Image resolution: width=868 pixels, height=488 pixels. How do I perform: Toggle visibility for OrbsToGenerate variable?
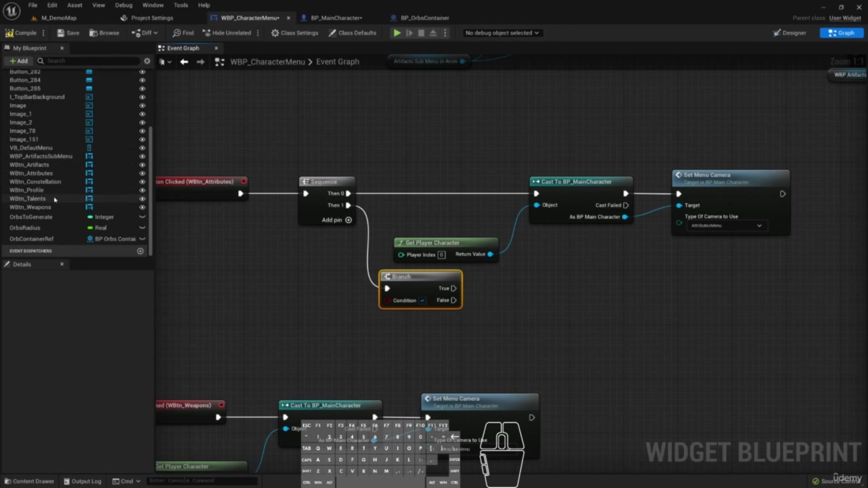(142, 217)
